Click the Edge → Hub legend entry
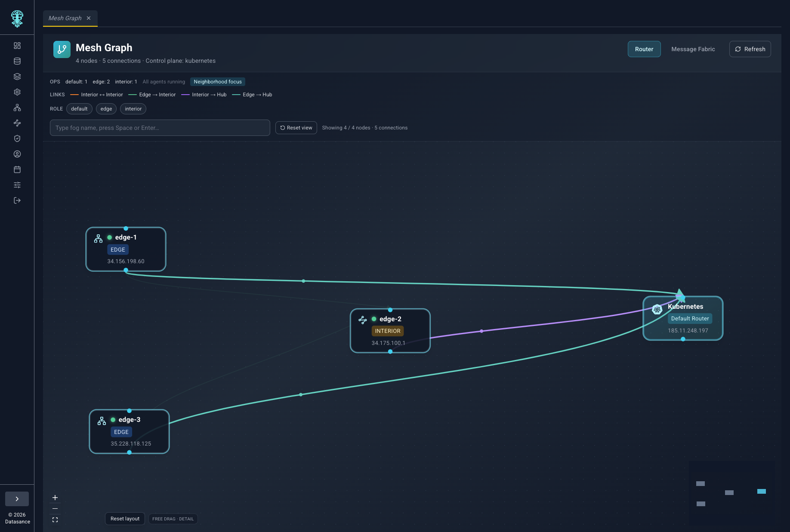 252,95
